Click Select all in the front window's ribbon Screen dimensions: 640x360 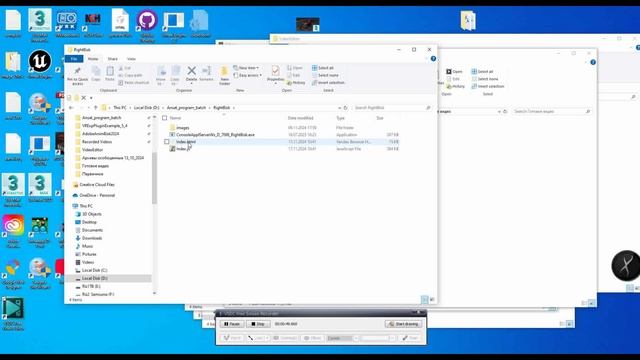(323, 68)
